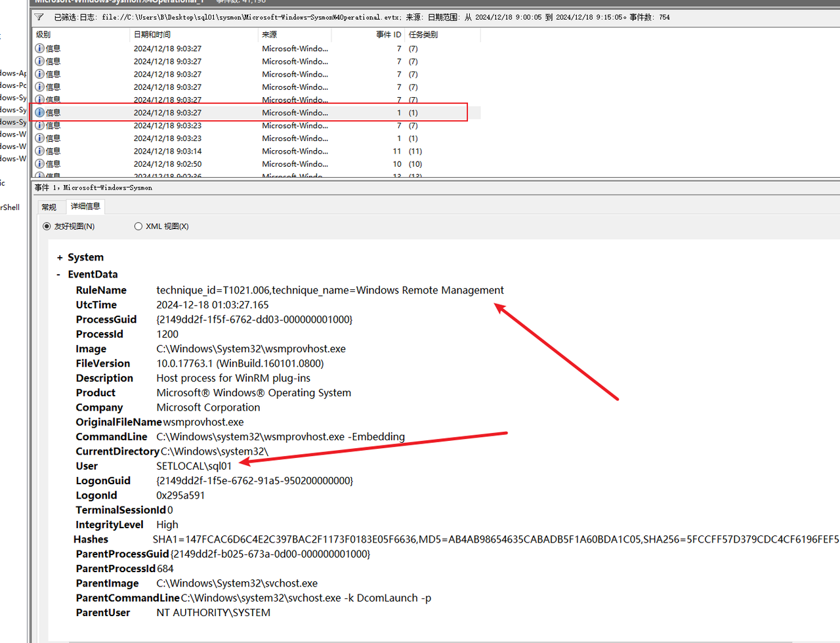Screen dimensions: 840x643
Task: Click the FileVersion value 10.0.17763.1
Action: click(240, 363)
